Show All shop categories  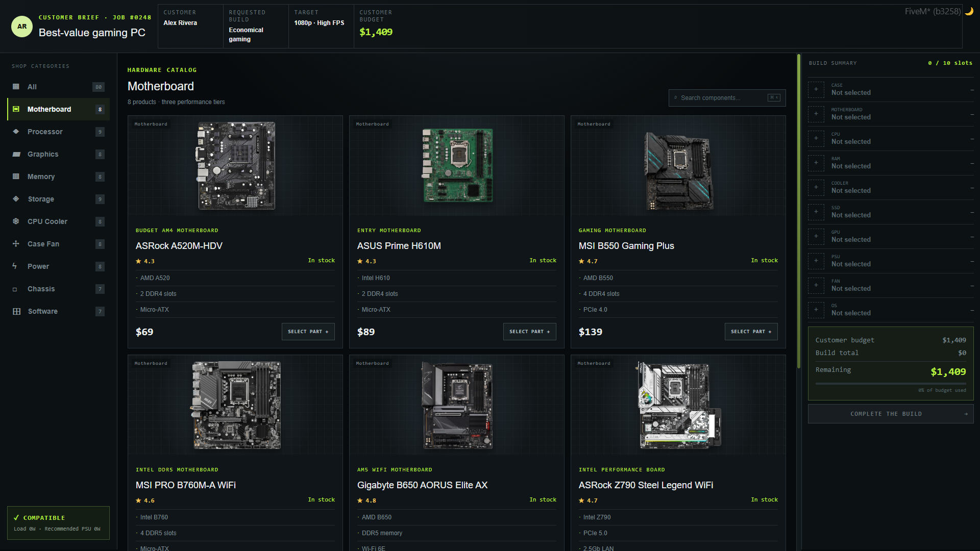tap(58, 87)
